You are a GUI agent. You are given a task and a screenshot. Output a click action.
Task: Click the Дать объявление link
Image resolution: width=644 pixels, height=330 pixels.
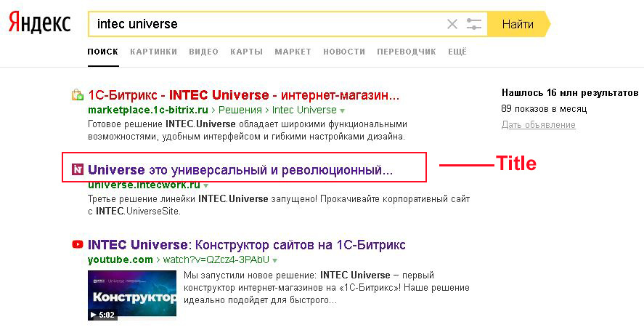539,124
